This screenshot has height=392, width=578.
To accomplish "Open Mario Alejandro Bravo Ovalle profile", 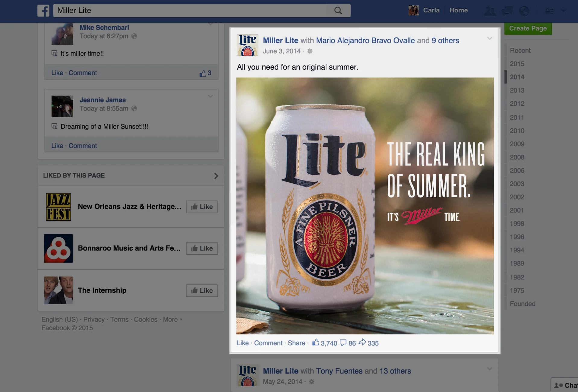I will tap(365, 41).
